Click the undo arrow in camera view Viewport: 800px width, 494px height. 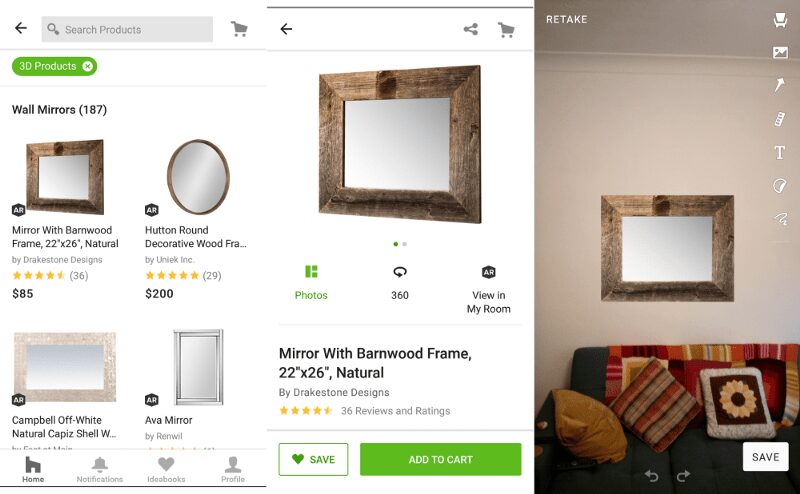pyautogui.click(x=651, y=476)
